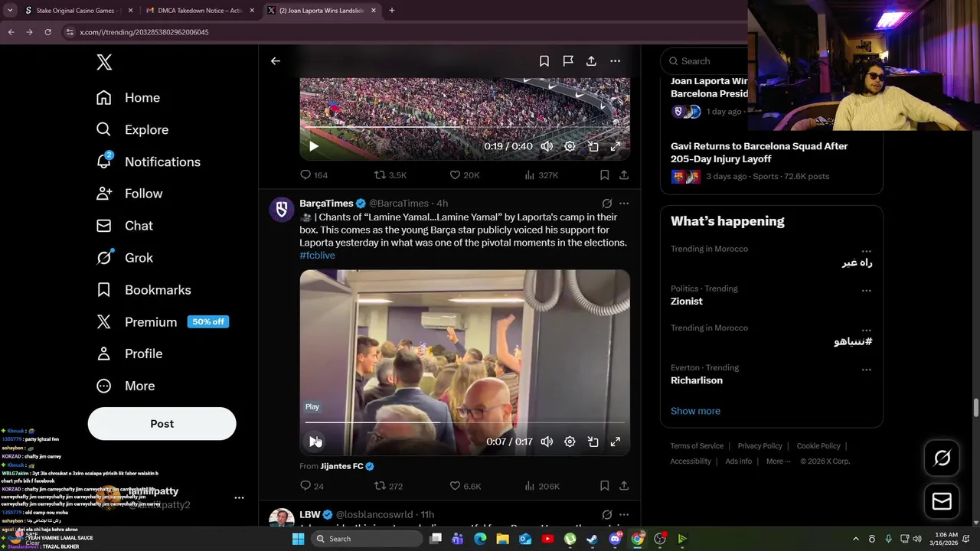
Task: Open Bookmarks from sidebar
Action: click(143, 290)
